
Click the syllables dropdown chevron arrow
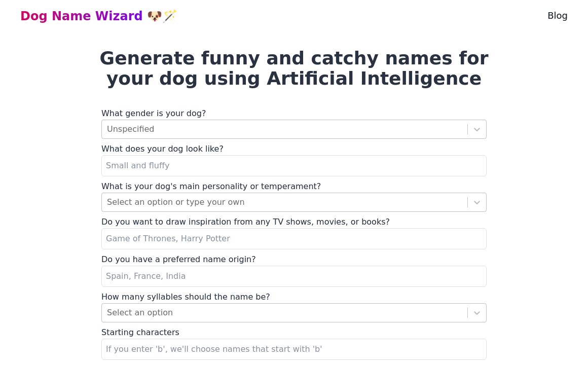476,313
